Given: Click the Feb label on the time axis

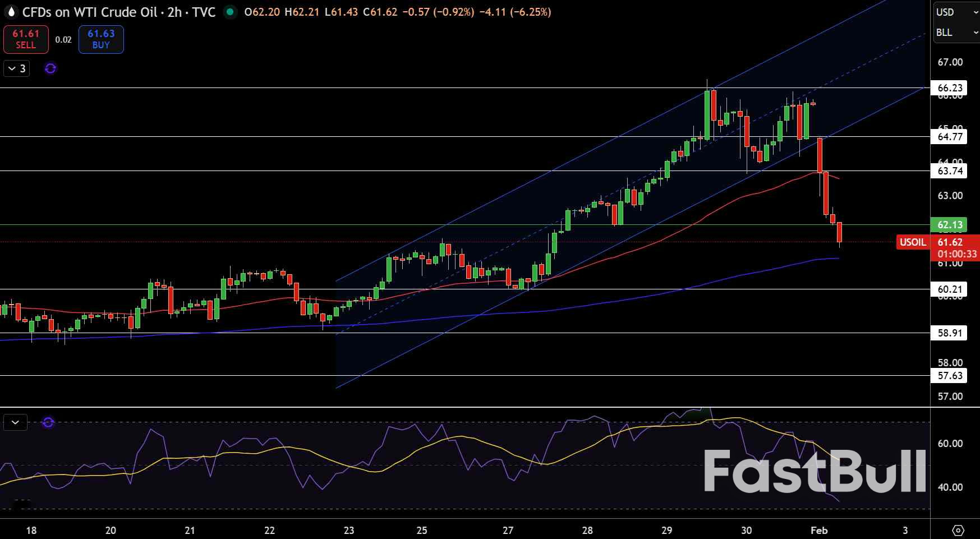Looking at the screenshot, I should tap(820, 530).
